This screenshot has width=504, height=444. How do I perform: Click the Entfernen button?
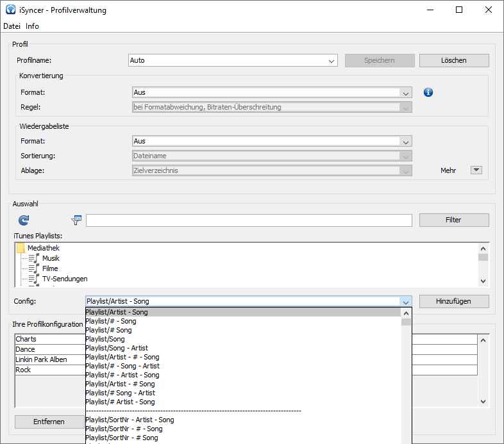(49, 422)
